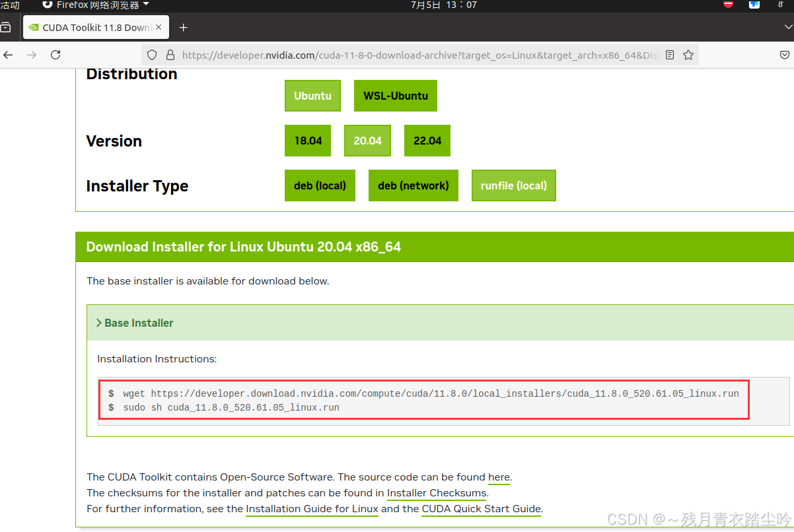Open the source code "here" link
Screen dimensions: 794x532
point(499,477)
